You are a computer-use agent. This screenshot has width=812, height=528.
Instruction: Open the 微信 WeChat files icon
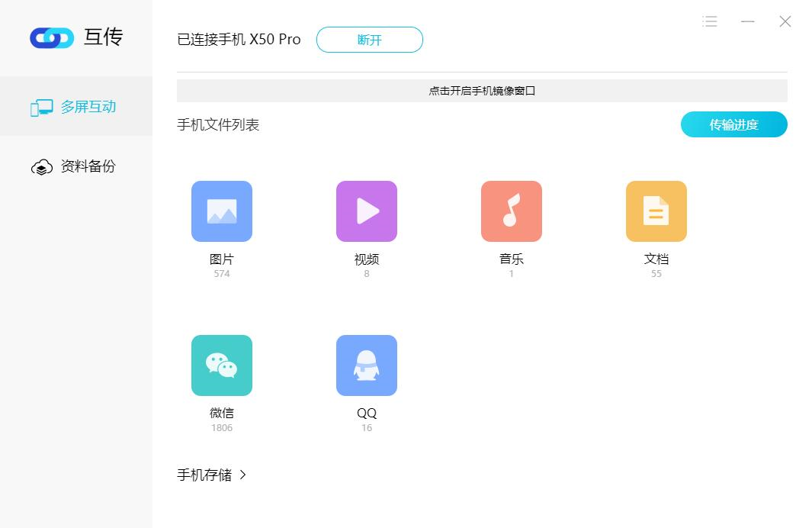pyautogui.click(x=222, y=365)
